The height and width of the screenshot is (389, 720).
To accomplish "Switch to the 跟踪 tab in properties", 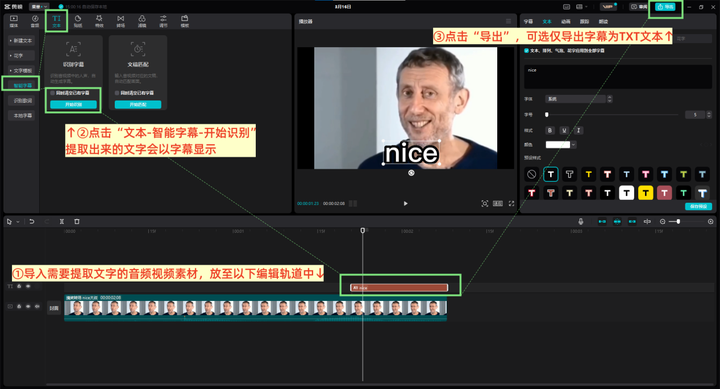I will pyautogui.click(x=585, y=22).
